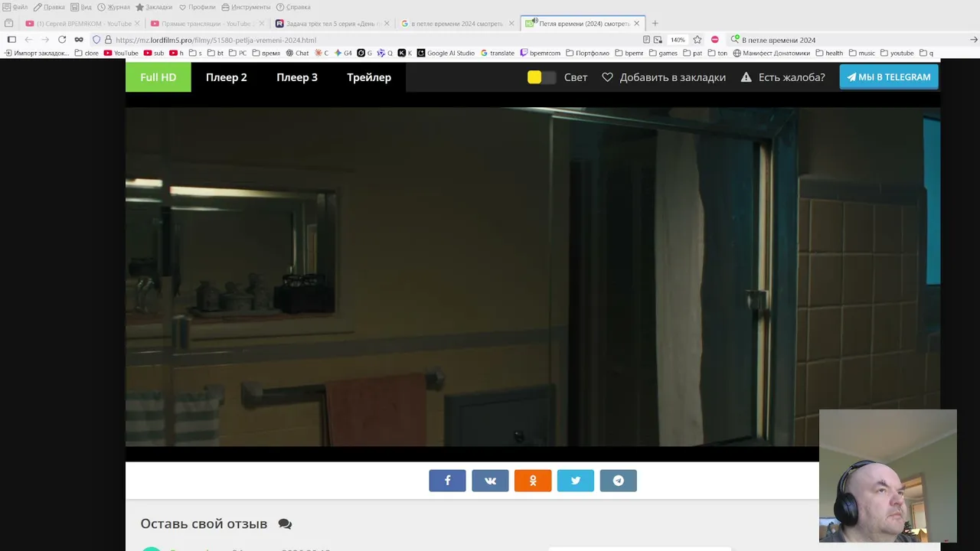This screenshot has height=551, width=980.
Task: Open the music bookmarks folder
Action: [862, 54]
